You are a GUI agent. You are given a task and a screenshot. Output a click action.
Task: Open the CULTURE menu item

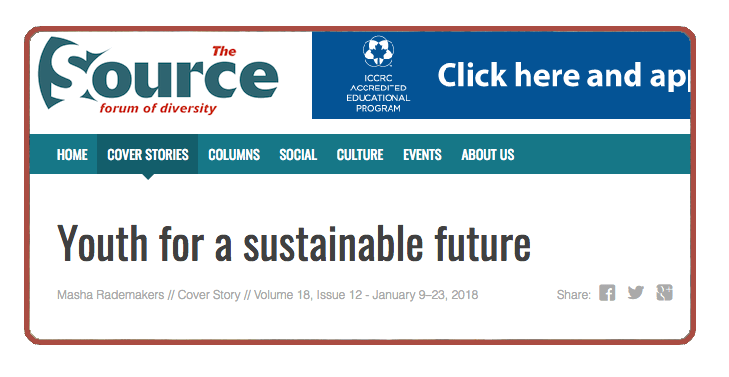pos(360,154)
